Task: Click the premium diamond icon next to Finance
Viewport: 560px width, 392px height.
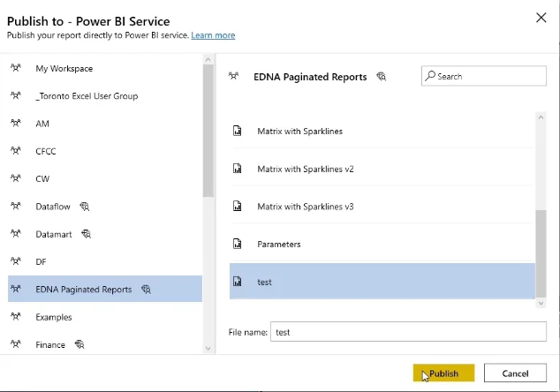Action: point(79,344)
